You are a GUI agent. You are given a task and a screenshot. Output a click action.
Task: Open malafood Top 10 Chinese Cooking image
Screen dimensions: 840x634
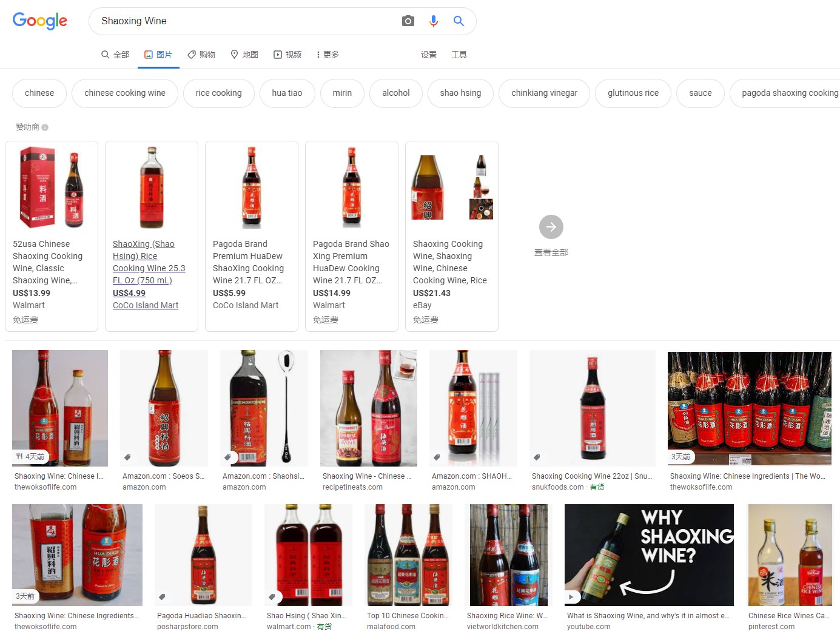click(x=408, y=555)
